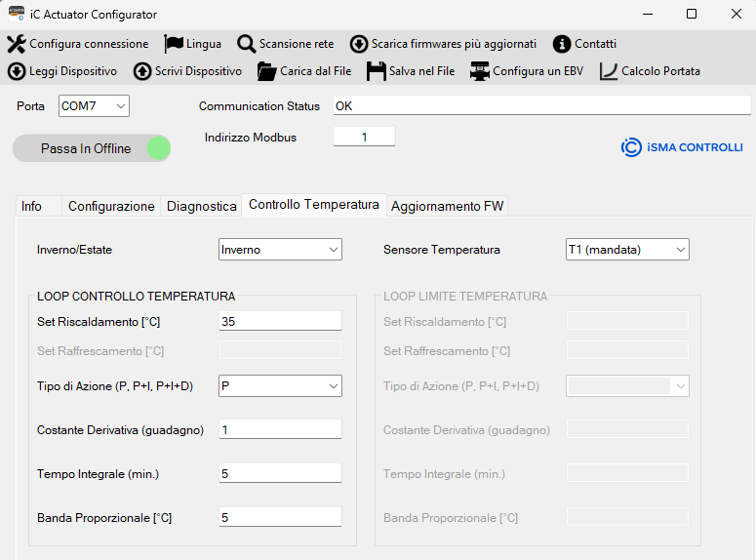The height and width of the screenshot is (560, 756).
Task: Click the limit loop Costante Derivativa field
Action: 627,429
